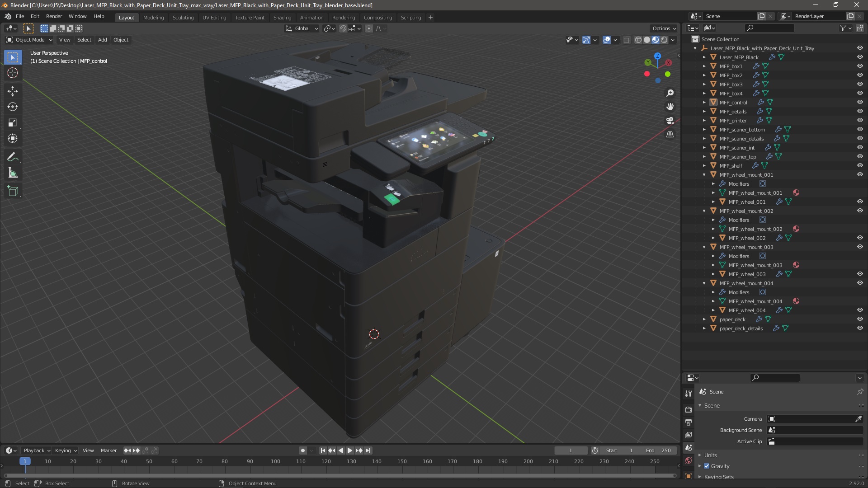This screenshot has height=488, width=868.
Task: Toggle the Gravity checkbox
Action: pos(707,466)
